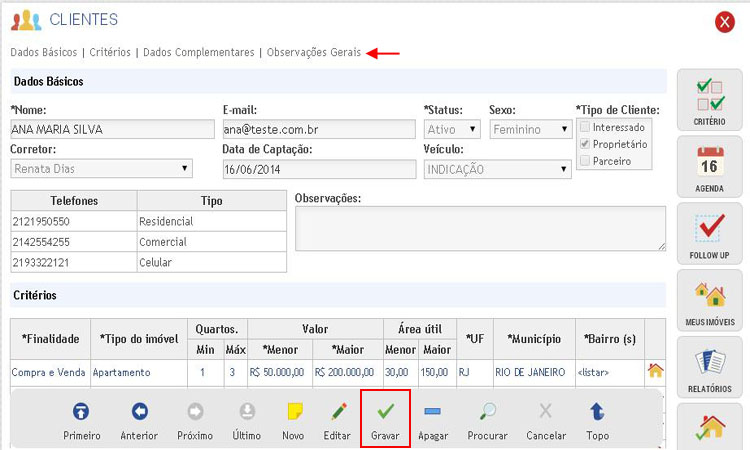Expand the Veículo dropdown INDICAÇÃO
The image size is (750, 450).
click(495, 169)
